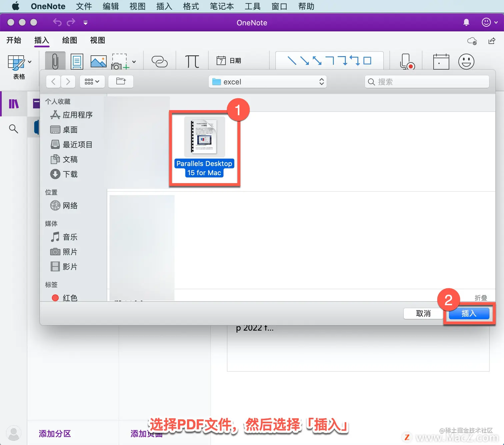Click the equation pi symbol icon
The width and height of the screenshot is (504, 445).
pyautogui.click(x=192, y=61)
